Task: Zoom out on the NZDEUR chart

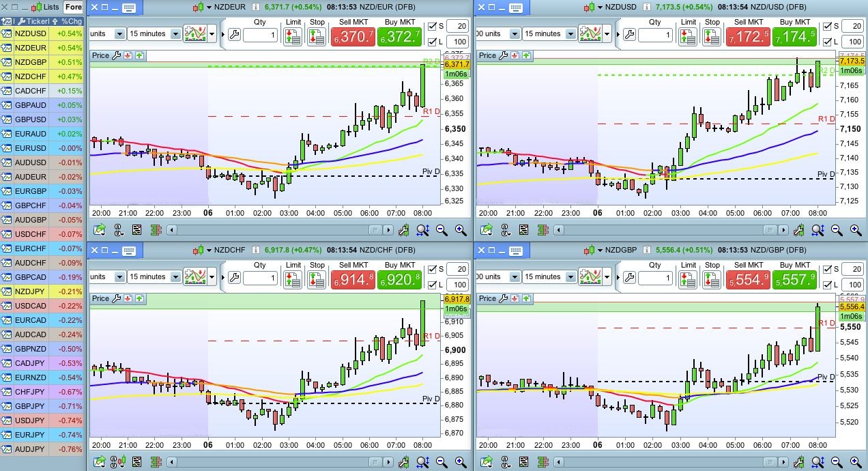Action: (442, 230)
